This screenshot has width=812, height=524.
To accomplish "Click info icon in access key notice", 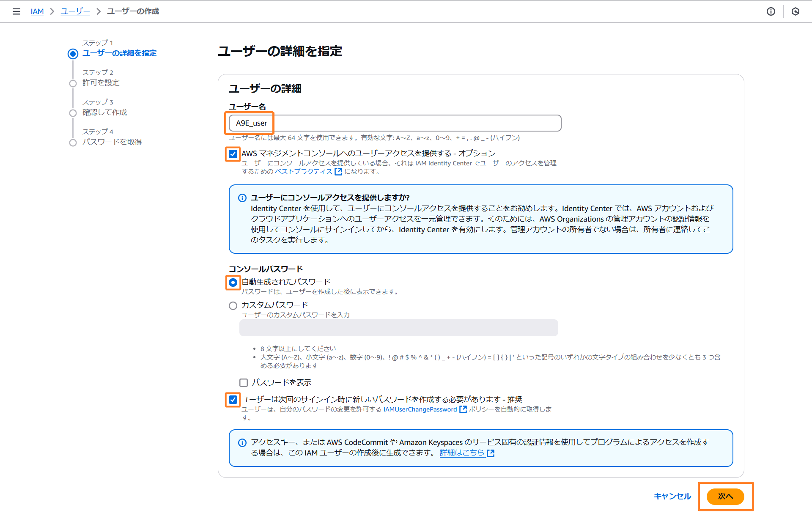I will coord(242,443).
